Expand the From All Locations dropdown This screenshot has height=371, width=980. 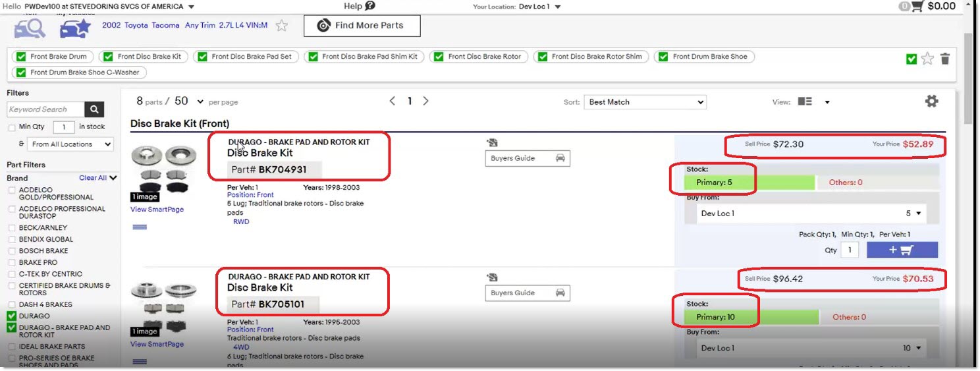click(x=71, y=144)
